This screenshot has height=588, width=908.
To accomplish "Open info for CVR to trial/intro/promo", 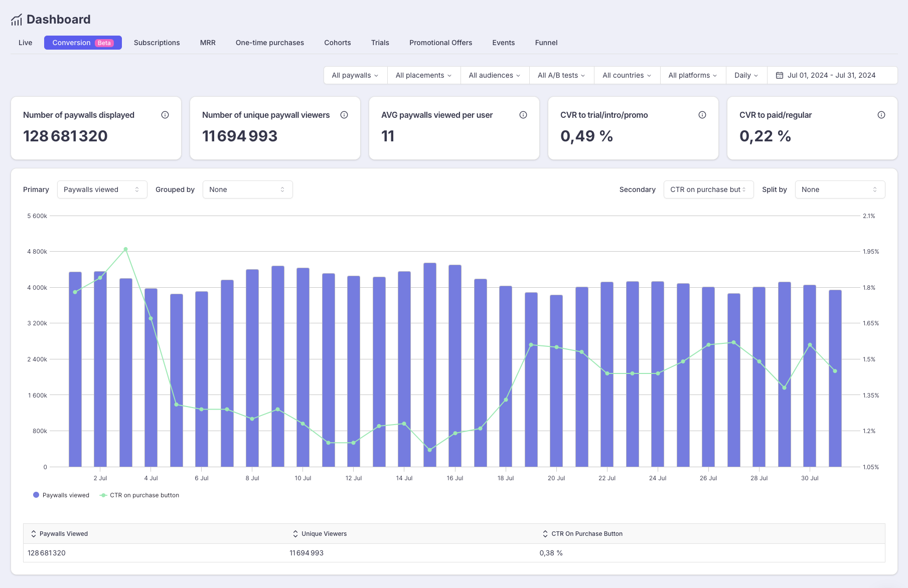I will point(702,115).
